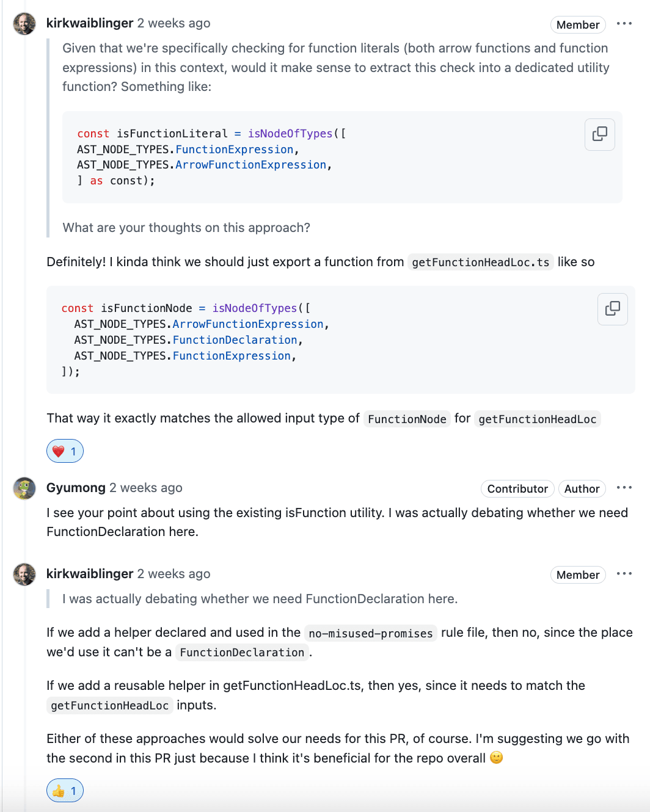Open Gyumong's comment options menu
This screenshot has height=812, width=650.
click(624, 487)
